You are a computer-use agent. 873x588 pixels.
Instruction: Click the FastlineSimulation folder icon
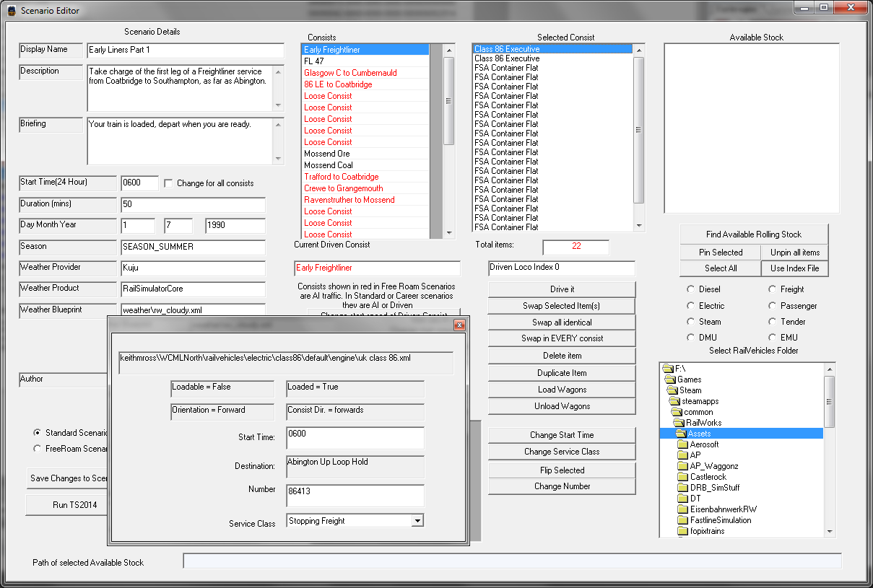pos(682,520)
